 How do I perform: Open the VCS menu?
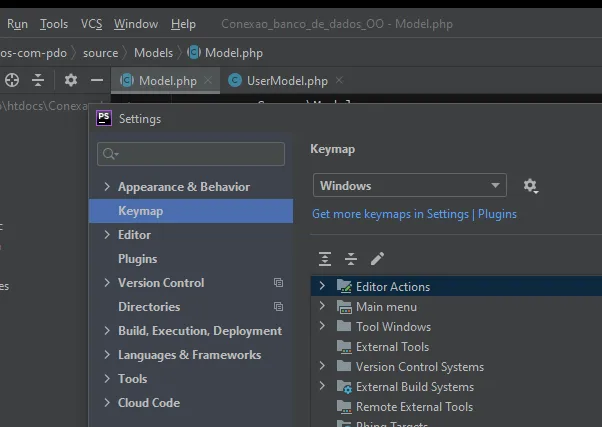91,23
